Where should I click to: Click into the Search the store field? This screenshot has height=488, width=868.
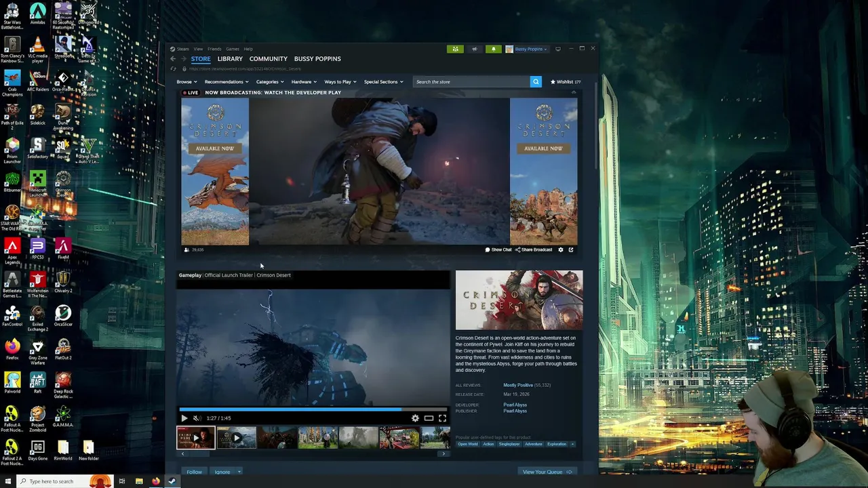click(x=471, y=82)
